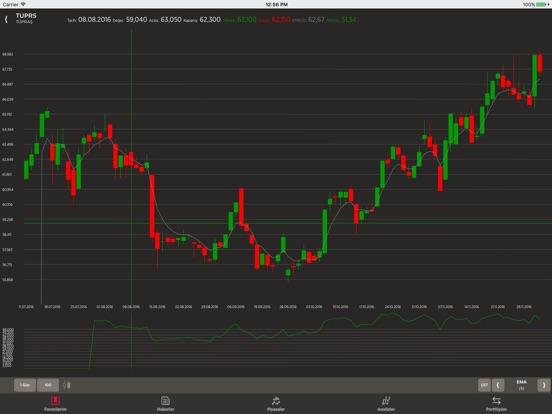Viewport: 552px width, 414px height.
Task: Toggle the candlestick chart type icon
Action: click(x=67, y=385)
